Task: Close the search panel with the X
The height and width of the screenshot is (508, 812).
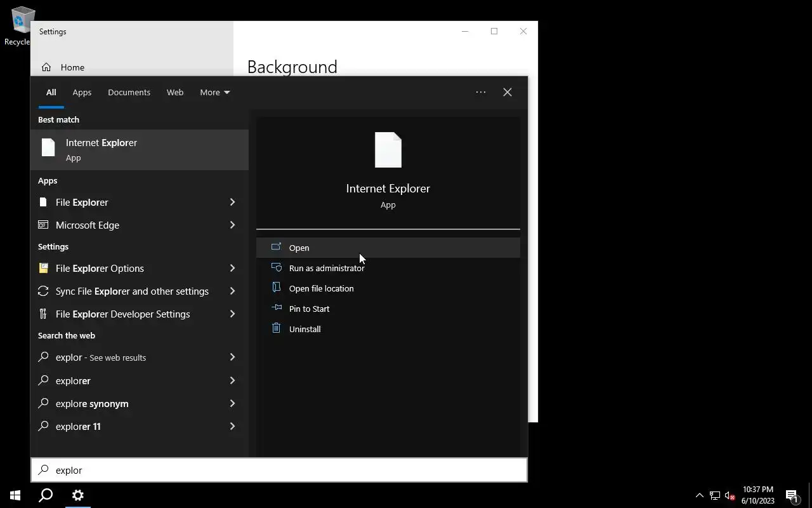Action: pyautogui.click(x=507, y=92)
